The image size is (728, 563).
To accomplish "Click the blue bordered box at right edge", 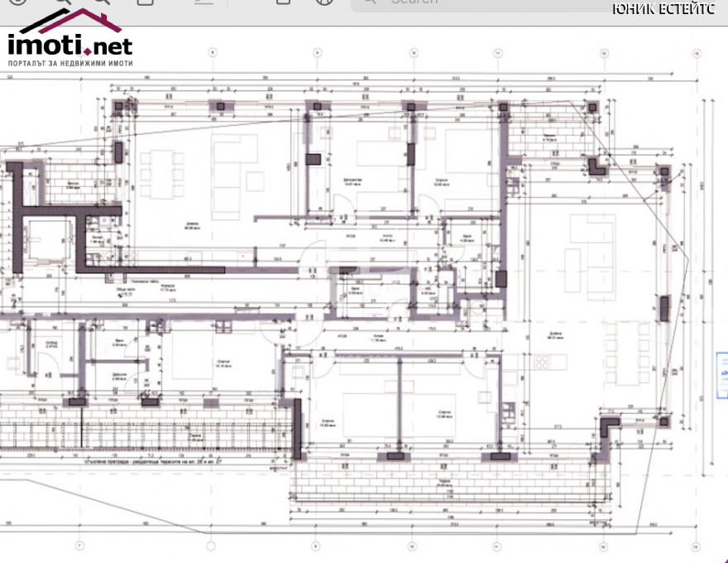I will [x=722, y=375].
